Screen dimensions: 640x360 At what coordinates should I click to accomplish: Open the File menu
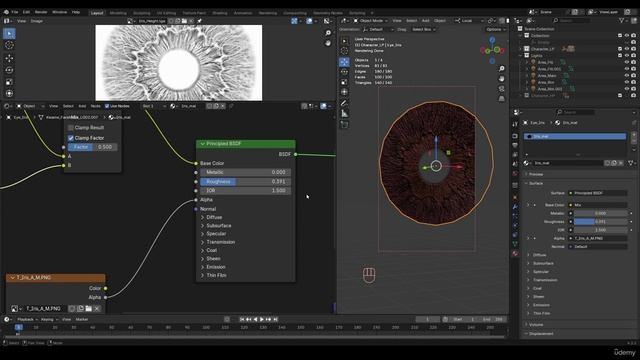point(15,12)
